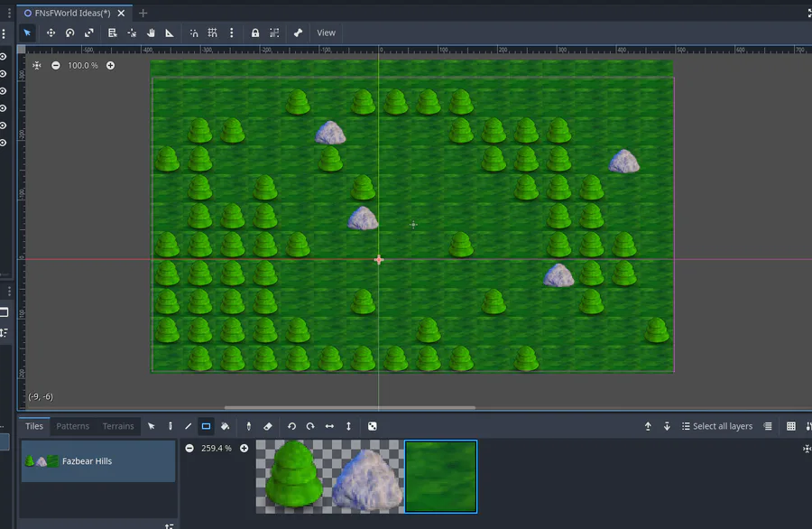Image resolution: width=812 pixels, height=529 pixels.
Task: Open the list-select nodes tool
Action: pos(113,32)
